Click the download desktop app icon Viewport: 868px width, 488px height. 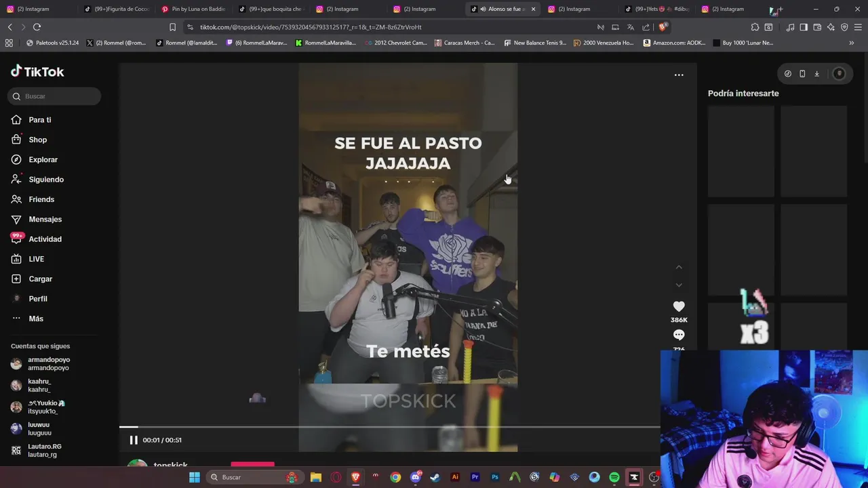click(x=816, y=74)
